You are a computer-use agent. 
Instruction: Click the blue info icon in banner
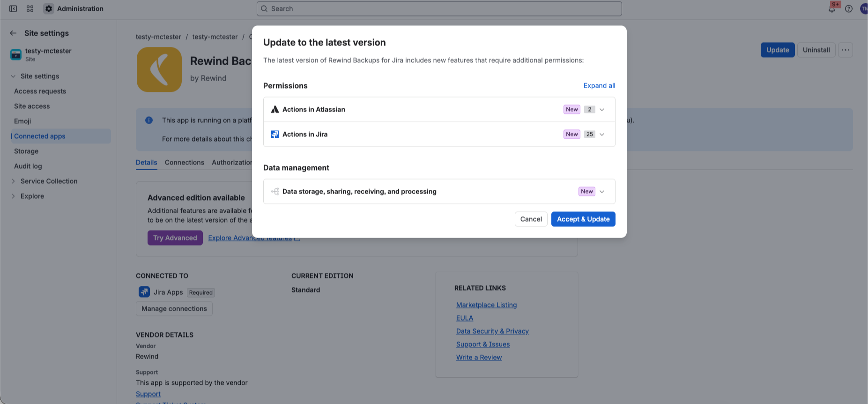coord(149,120)
